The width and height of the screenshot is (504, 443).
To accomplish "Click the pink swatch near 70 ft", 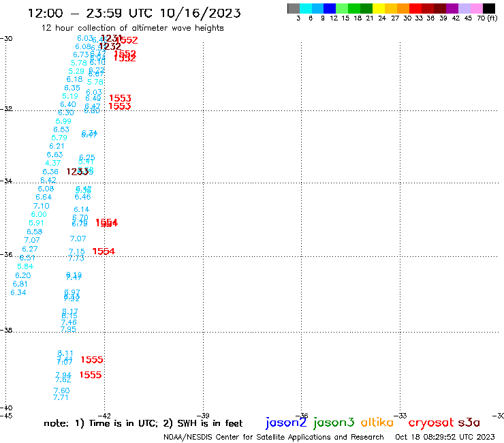I will (477, 8).
